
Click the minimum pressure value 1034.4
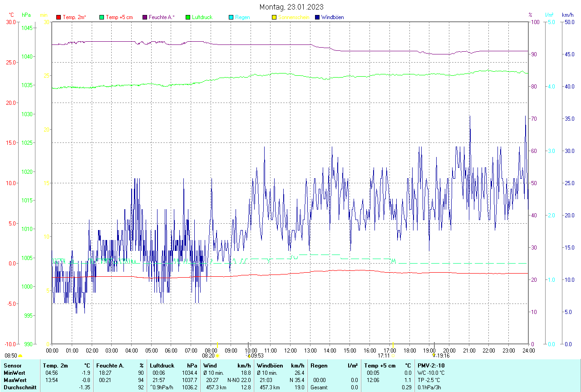(190, 373)
